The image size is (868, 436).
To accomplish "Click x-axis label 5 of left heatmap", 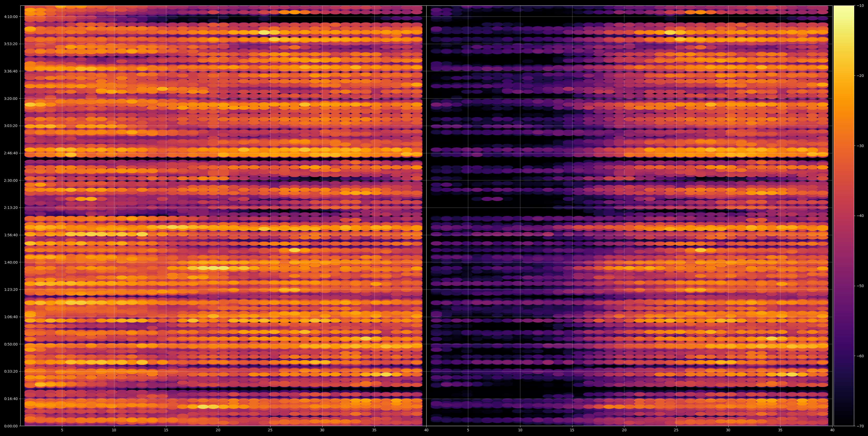I will pyautogui.click(x=62, y=430).
